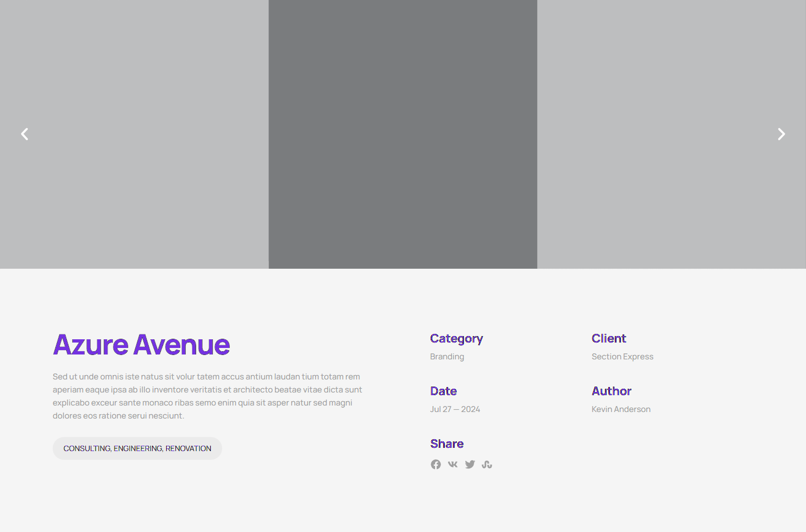This screenshot has width=806, height=532.
Task: Click the Azure Avenue project title
Action: tap(141, 345)
